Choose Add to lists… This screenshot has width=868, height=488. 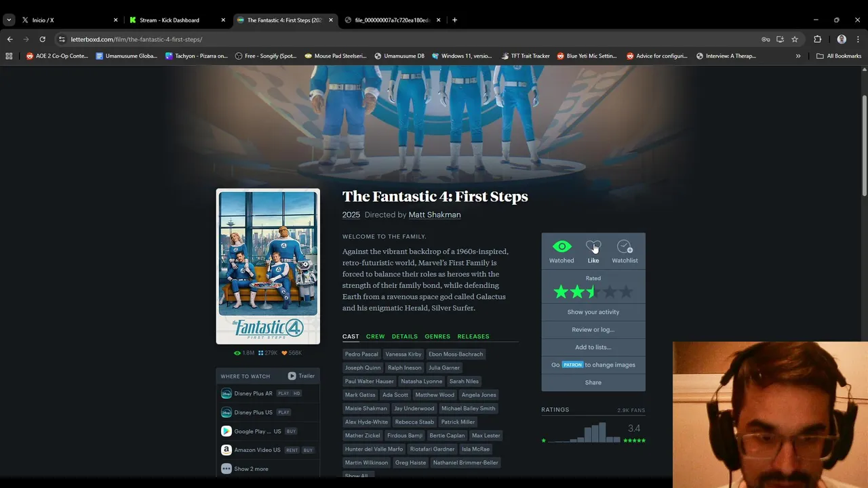pos(593,347)
